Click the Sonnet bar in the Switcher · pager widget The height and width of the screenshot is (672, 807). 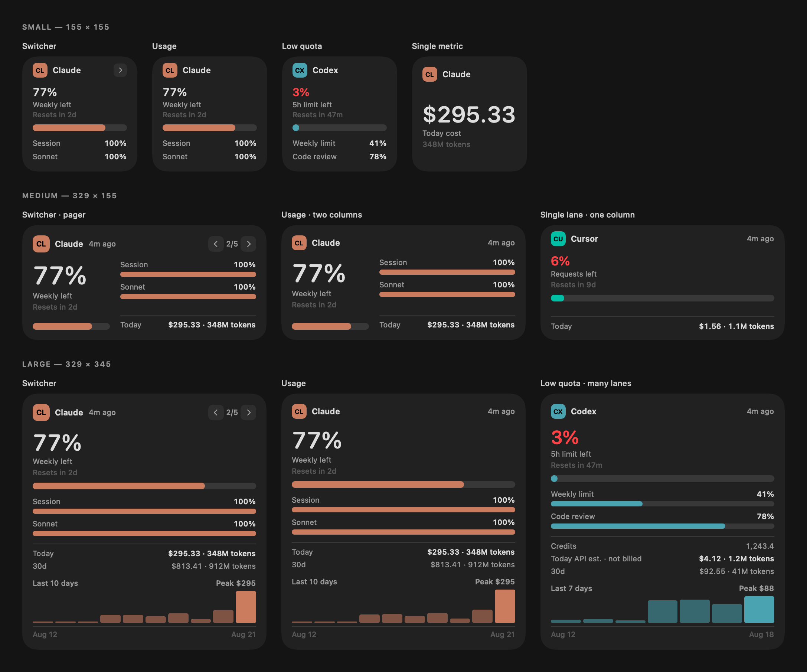click(188, 297)
